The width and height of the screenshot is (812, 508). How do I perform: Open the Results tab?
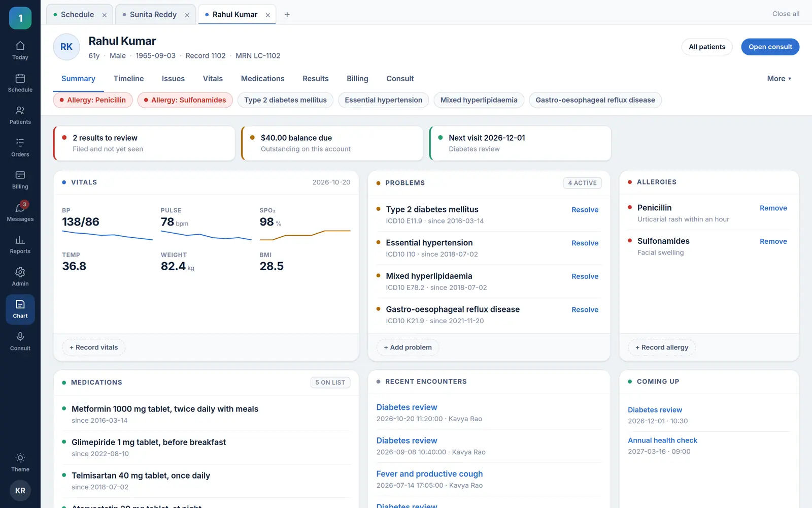(316, 79)
